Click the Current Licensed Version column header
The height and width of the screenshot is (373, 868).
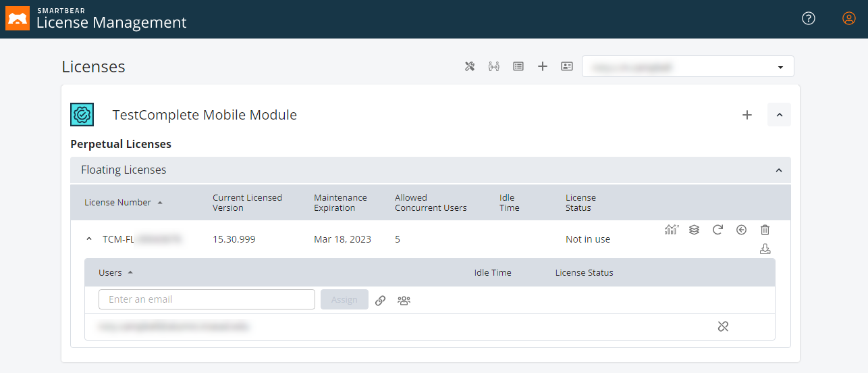pos(247,203)
